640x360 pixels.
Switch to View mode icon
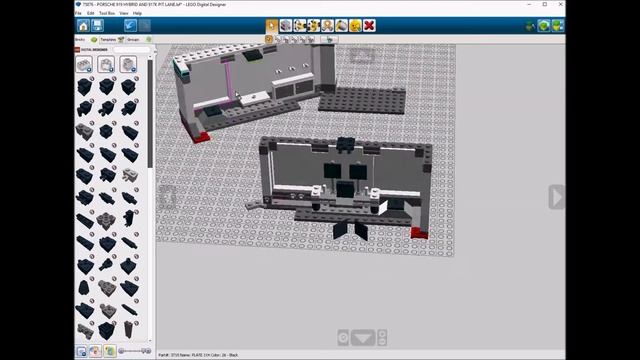[x=543, y=26]
